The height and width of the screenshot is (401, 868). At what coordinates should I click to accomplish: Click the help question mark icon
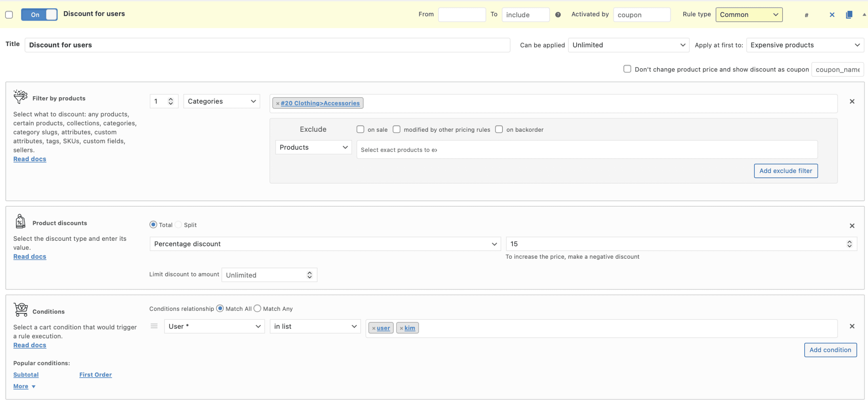tap(558, 15)
